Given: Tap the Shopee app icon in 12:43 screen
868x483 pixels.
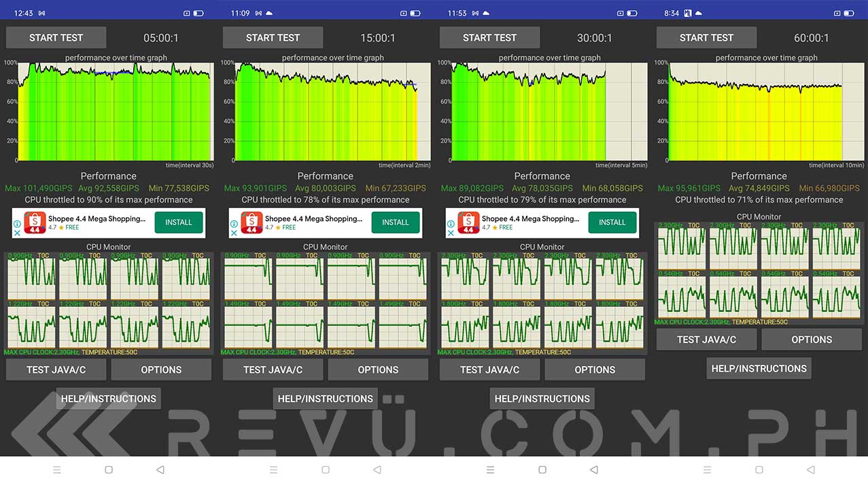Looking at the screenshot, I should pos(35,223).
